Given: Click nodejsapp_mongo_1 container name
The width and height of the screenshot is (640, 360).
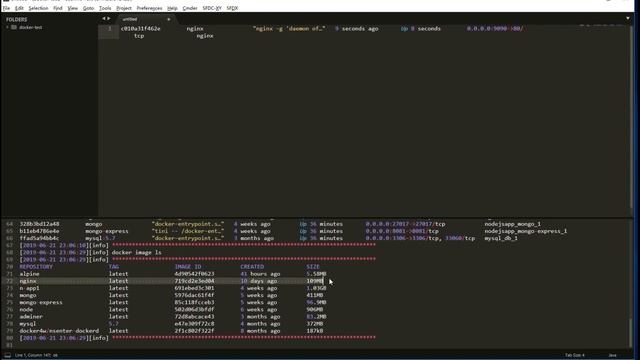Looking at the screenshot, I should coord(512,224).
